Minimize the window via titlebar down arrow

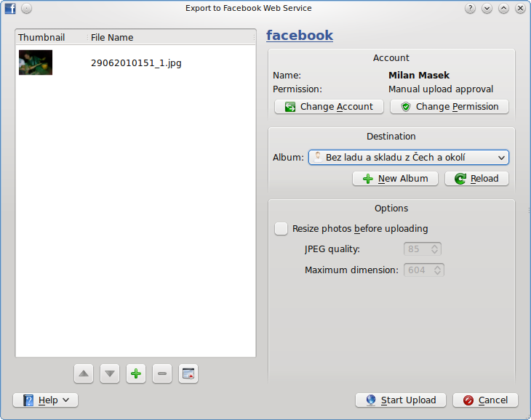(x=487, y=9)
